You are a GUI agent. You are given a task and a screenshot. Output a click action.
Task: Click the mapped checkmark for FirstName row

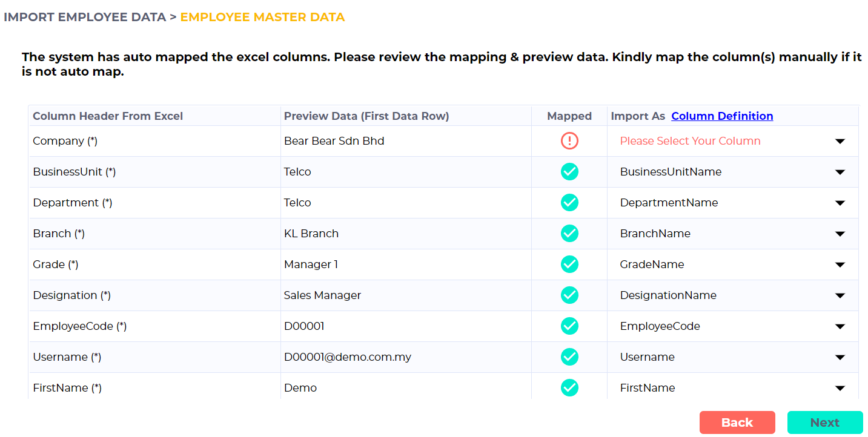569,388
